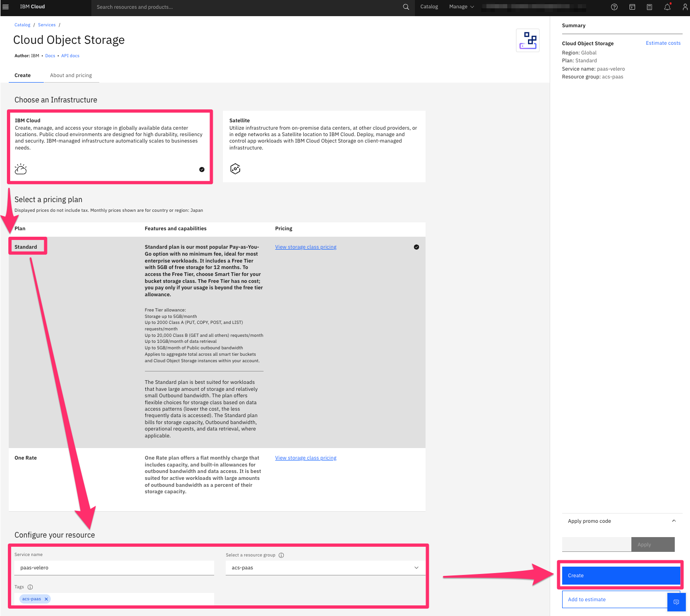Select the Standard pricing plan row
Viewport: 690px width, 616px height.
(217, 342)
